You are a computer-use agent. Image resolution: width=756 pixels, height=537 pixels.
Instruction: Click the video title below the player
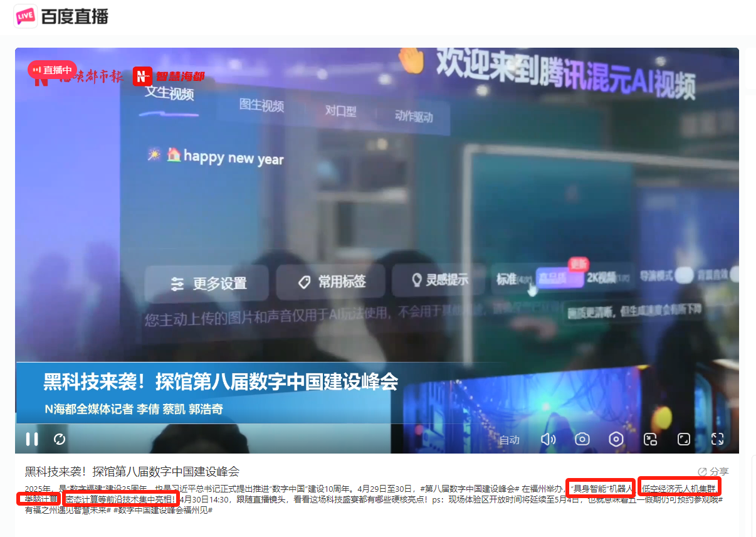pyautogui.click(x=132, y=472)
